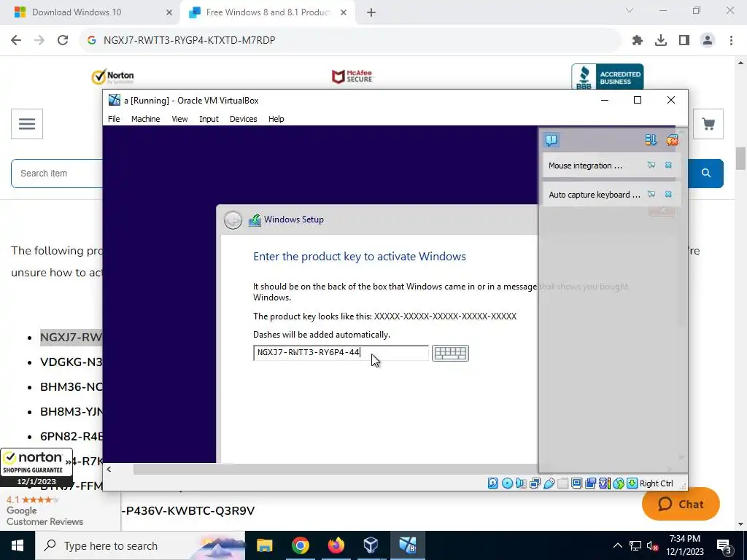Open the Chrome extensions puzzle icon
This screenshot has width=747, height=560.
pyautogui.click(x=638, y=41)
